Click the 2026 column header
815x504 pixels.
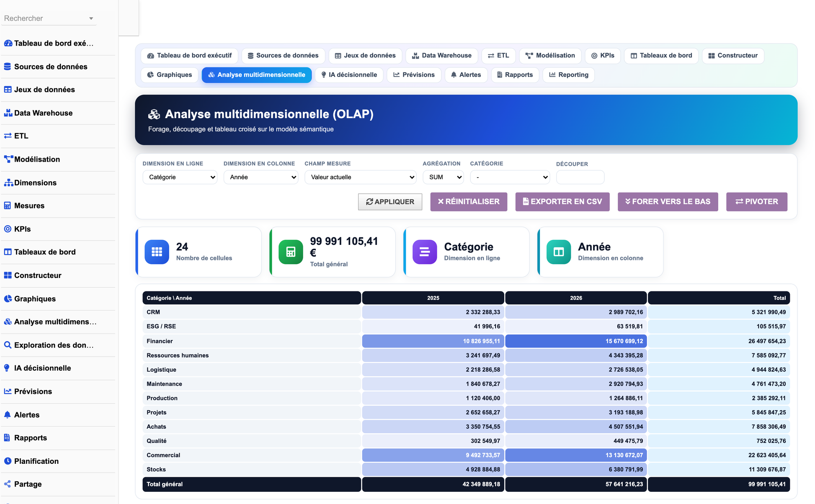(x=576, y=298)
